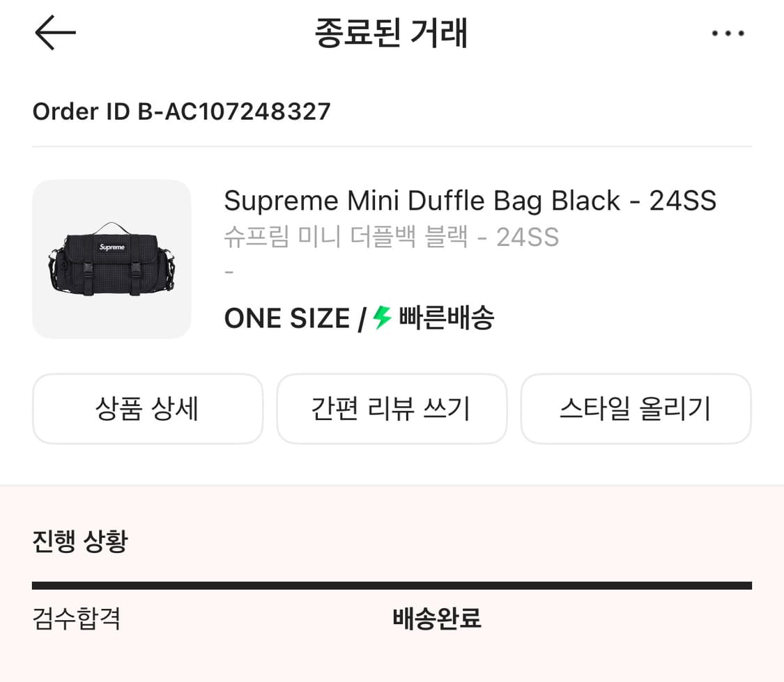Open the three-dot more options menu

(x=728, y=33)
